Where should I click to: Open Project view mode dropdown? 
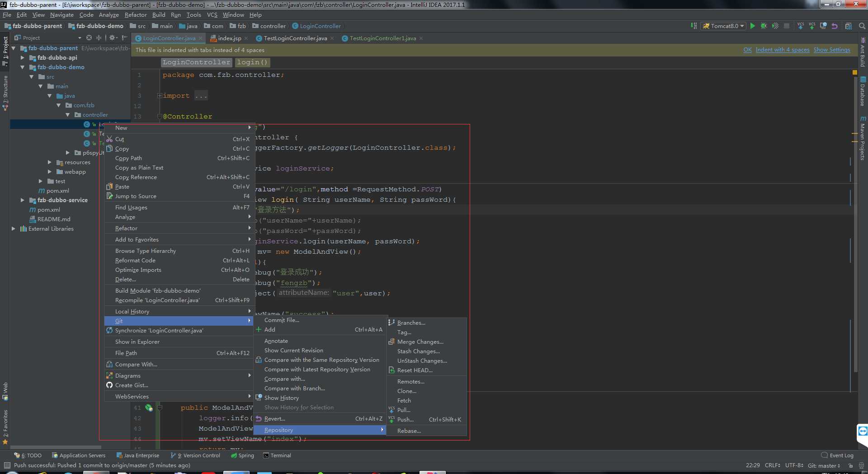click(80, 38)
